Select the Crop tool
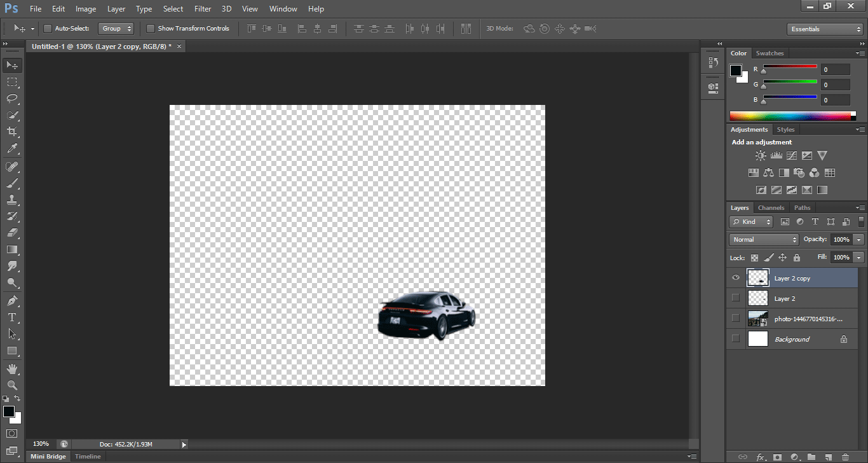Screen dimensions: 868x463 coord(11,132)
